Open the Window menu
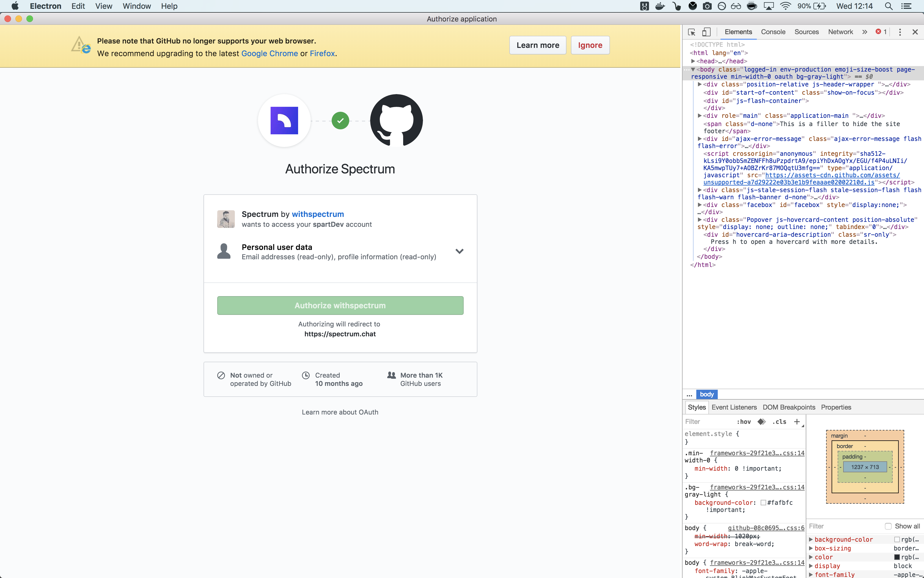 (137, 6)
